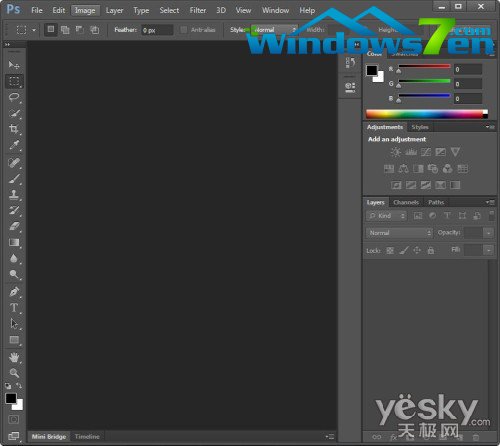
Task: Select the Pen tool
Action: pyautogui.click(x=14, y=292)
